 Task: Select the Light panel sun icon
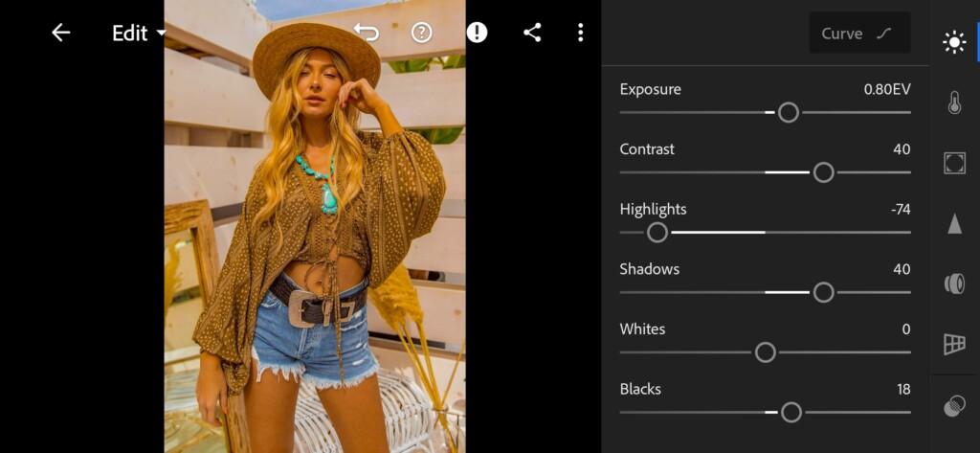tap(954, 42)
